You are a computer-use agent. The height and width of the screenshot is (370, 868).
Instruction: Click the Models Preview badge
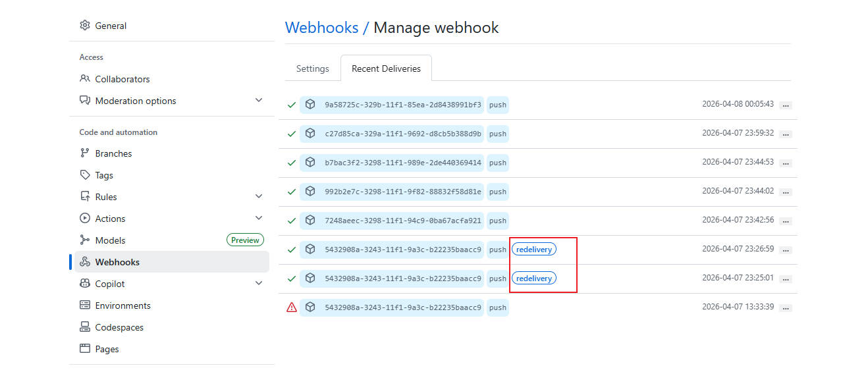[245, 240]
